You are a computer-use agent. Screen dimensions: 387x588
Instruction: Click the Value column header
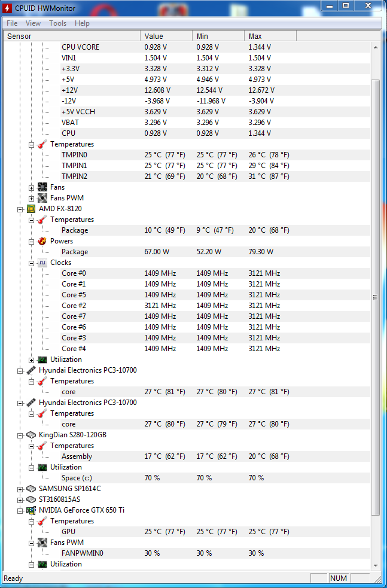166,36
